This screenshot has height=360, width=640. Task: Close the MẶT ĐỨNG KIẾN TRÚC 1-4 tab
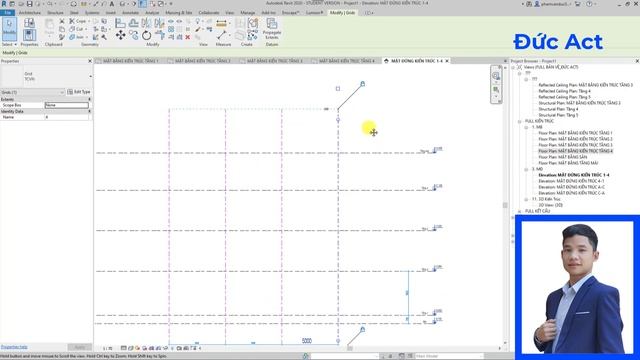[447, 61]
